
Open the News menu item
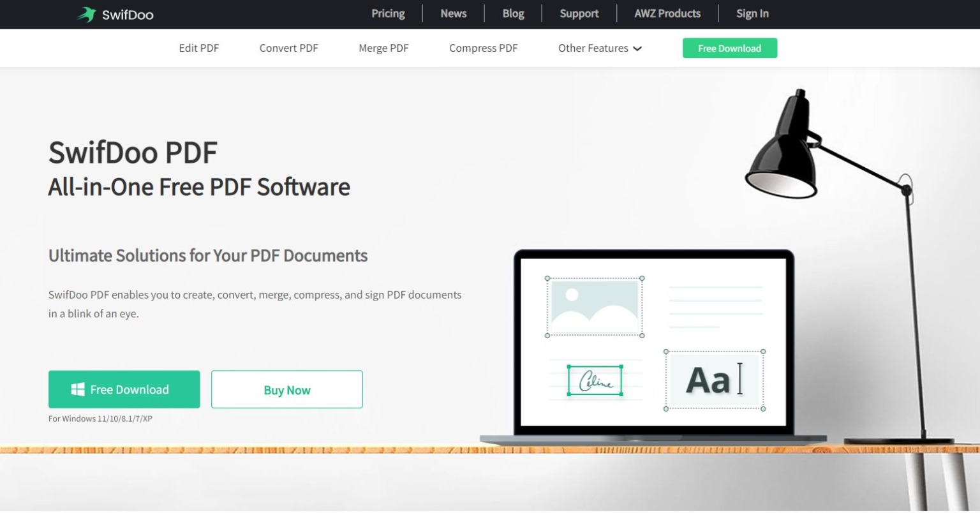pyautogui.click(x=453, y=13)
